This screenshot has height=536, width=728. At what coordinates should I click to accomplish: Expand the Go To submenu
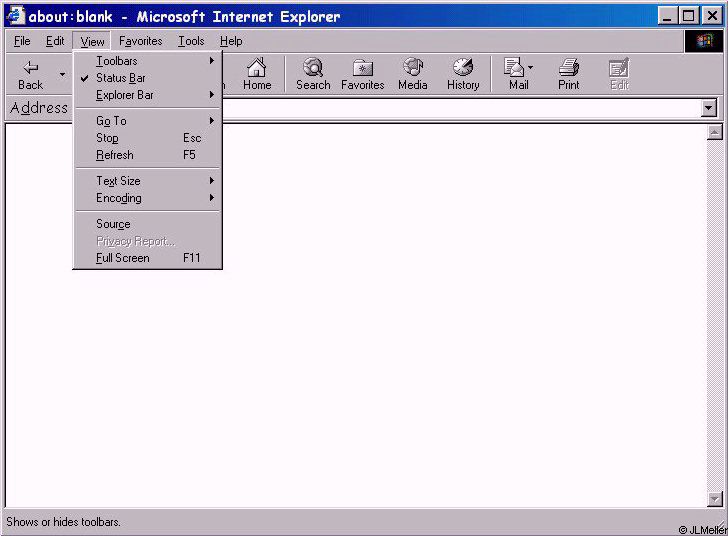148,121
